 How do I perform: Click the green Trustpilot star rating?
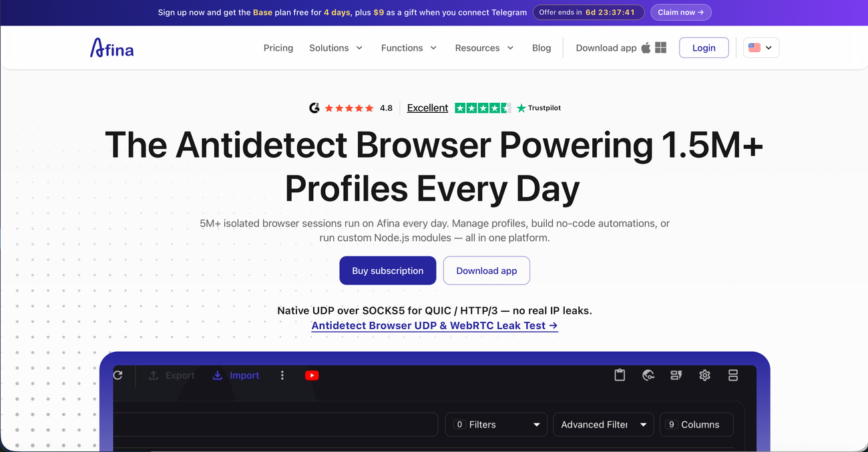[483, 108]
